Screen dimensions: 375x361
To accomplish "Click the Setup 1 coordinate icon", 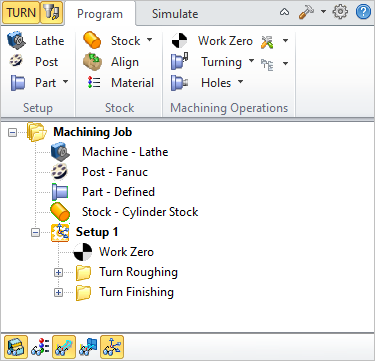I will (x=60, y=232).
